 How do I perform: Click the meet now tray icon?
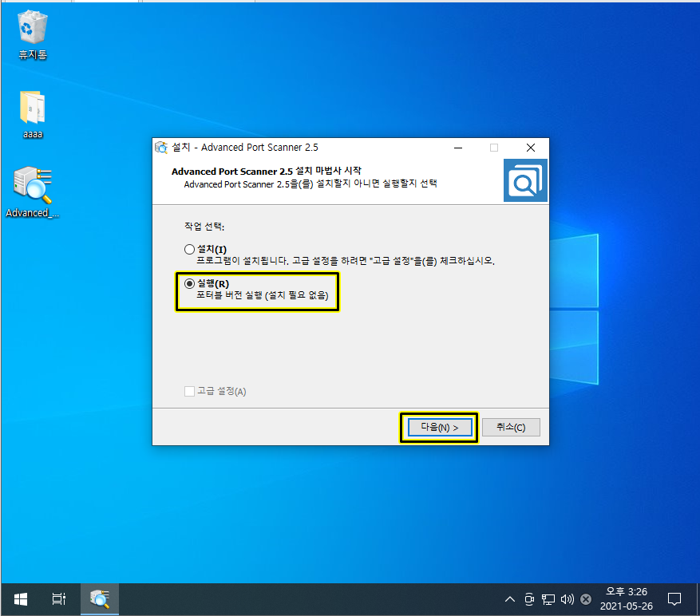coord(529,599)
